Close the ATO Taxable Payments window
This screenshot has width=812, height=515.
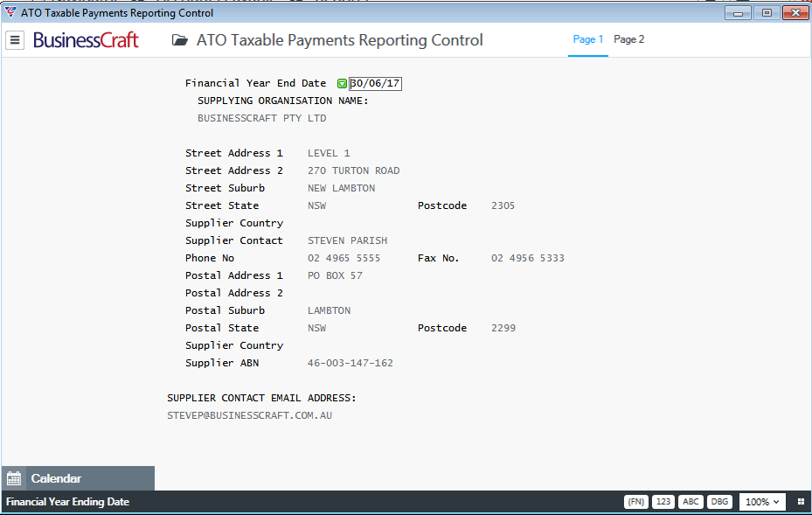point(796,13)
